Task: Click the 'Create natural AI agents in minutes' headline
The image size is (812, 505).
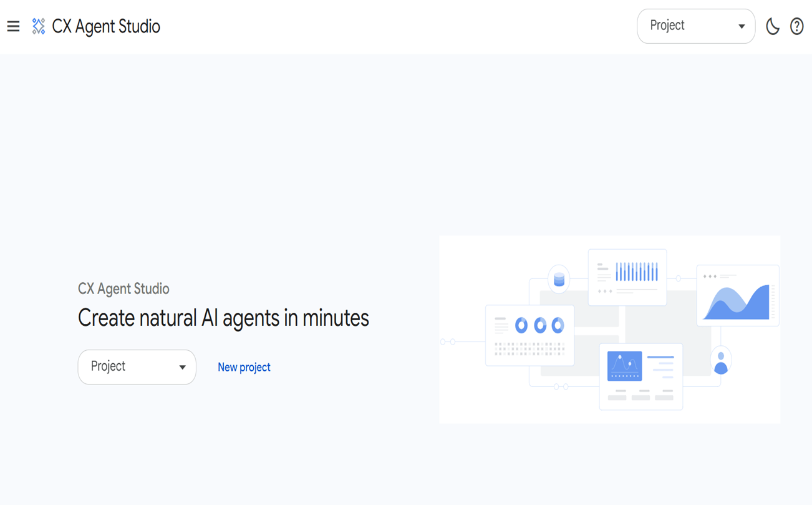Action: point(223,318)
